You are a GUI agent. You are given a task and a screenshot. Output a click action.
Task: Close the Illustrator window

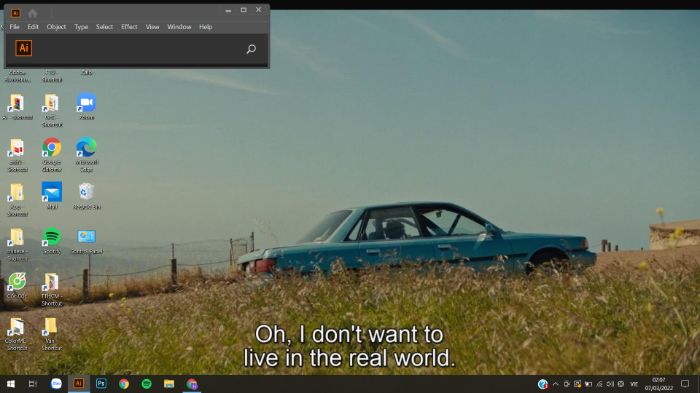coord(258,10)
